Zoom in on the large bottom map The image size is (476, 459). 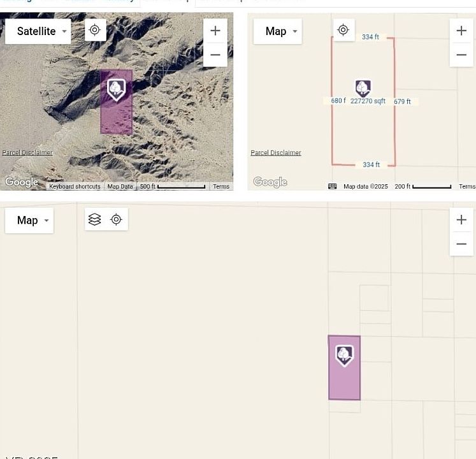[x=461, y=220]
